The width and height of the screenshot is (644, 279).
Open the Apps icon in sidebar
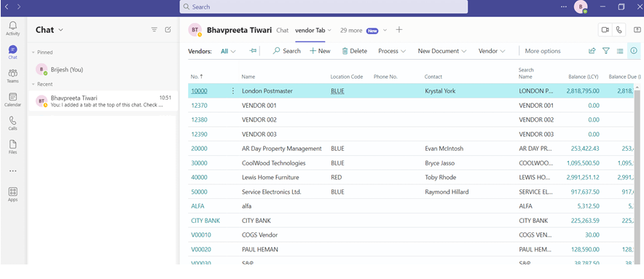[x=12, y=194]
